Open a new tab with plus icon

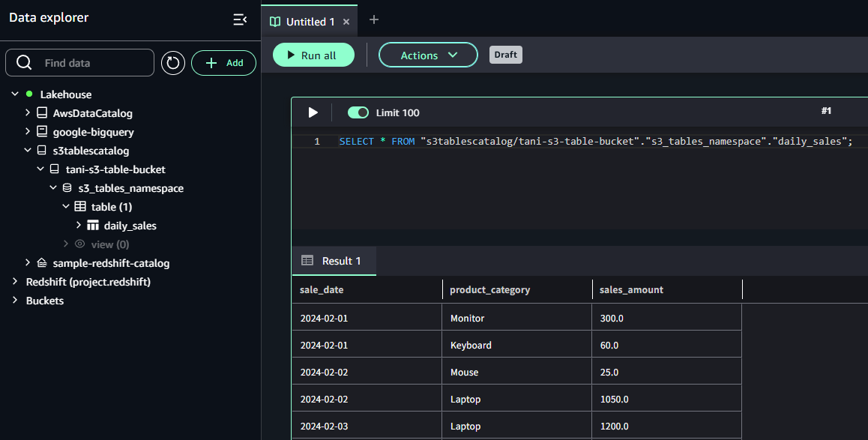374,20
